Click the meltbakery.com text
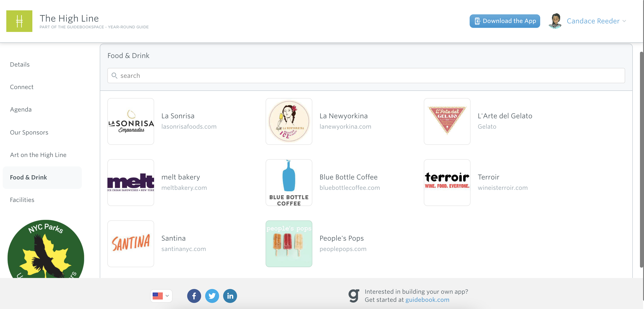This screenshot has width=644, height=309. click(x=184, y=188)
